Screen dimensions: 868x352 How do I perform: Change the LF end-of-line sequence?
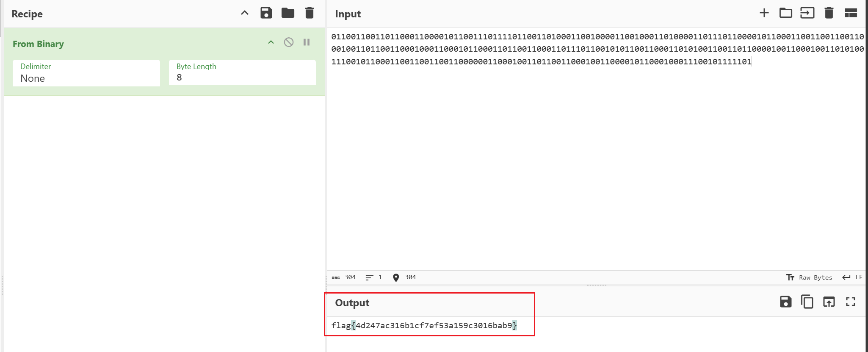click(x=852, y=277)
